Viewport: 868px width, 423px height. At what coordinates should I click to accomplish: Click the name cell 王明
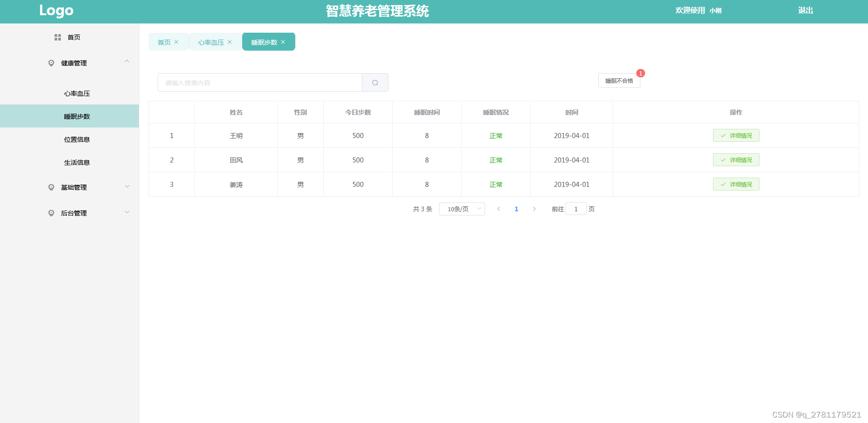[236, 136]
